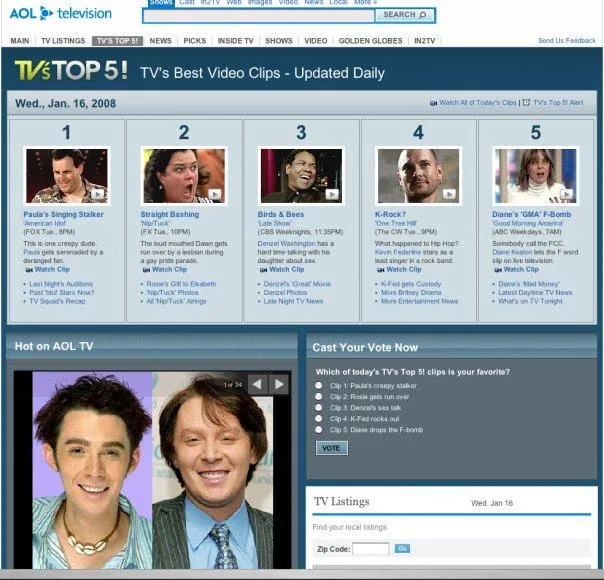Click camera icon by Watch All of Today's Clips
This screenshot has width=604, height=580.
point(433,103)
